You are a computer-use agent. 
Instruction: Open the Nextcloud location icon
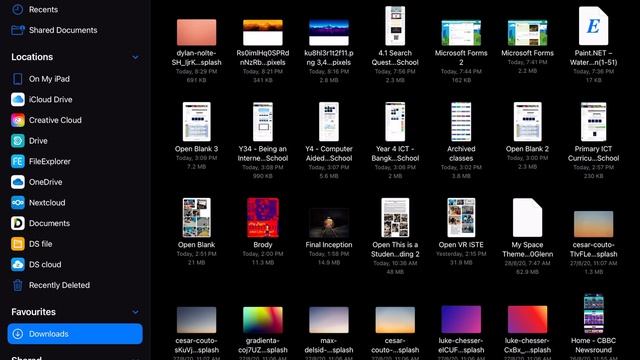coord(18,202)
